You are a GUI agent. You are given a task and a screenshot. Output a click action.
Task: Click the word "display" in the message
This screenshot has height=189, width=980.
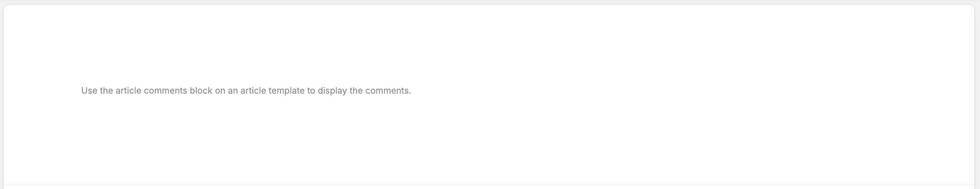(x=332, y=91)
